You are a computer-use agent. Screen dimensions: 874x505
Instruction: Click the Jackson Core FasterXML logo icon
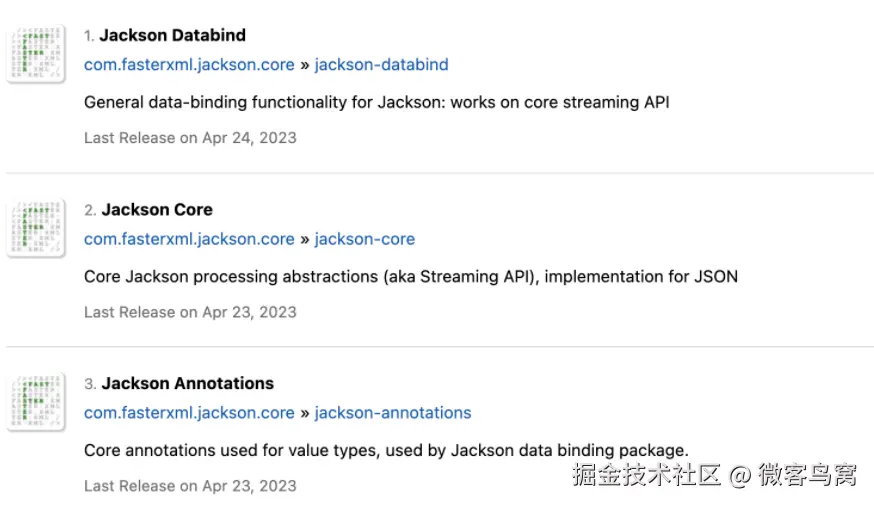click(x=37, y=229)
